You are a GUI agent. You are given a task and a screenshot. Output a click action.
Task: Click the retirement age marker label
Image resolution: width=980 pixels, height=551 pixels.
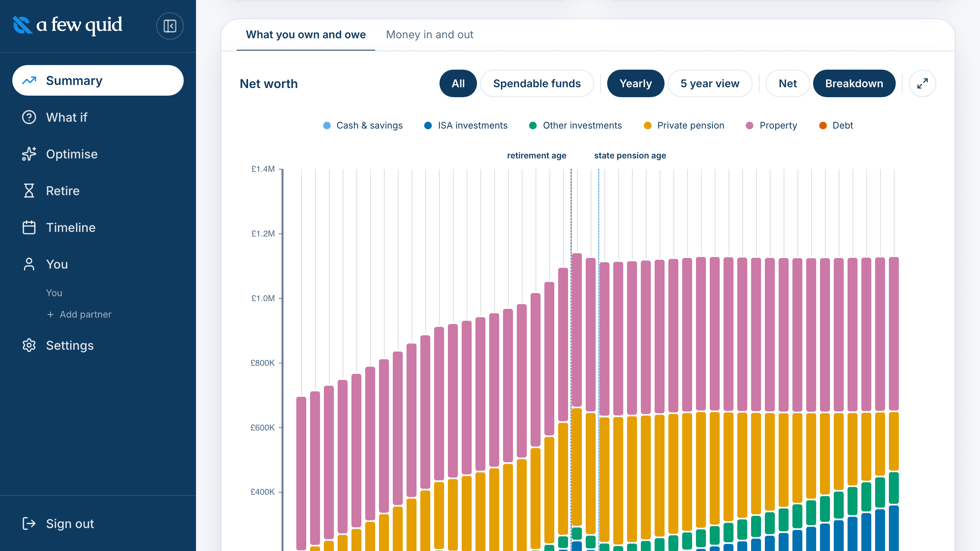tap(537, 155)
